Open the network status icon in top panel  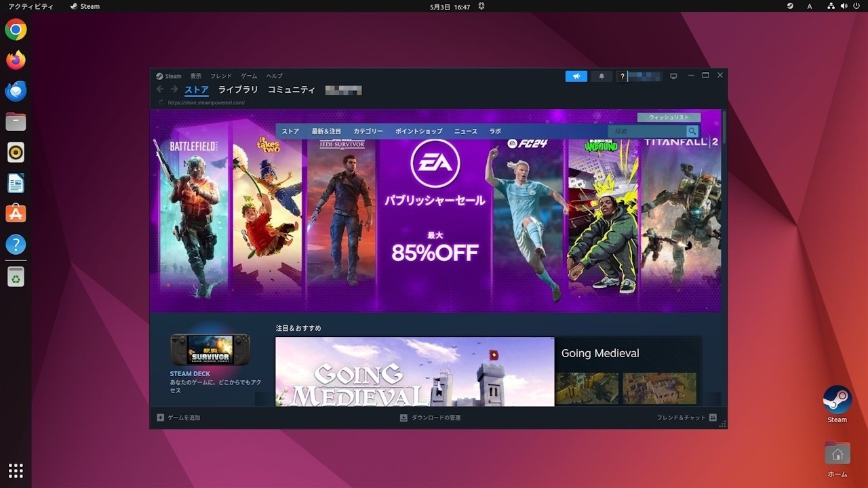831,6
